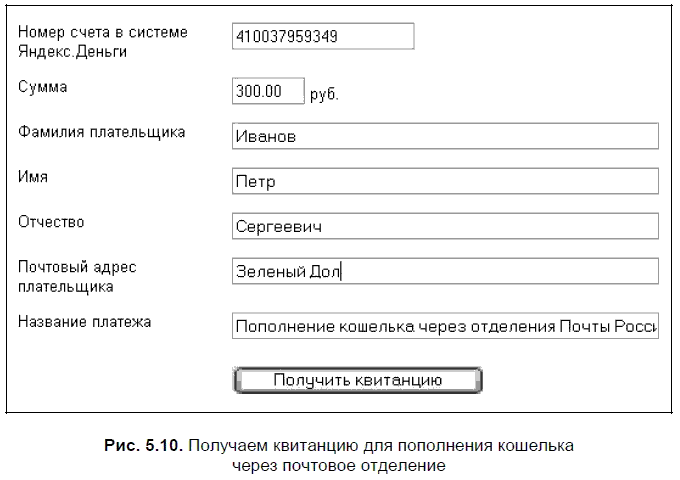
Task: Focus the surname field containing Иванов
Action: point(444,136)
